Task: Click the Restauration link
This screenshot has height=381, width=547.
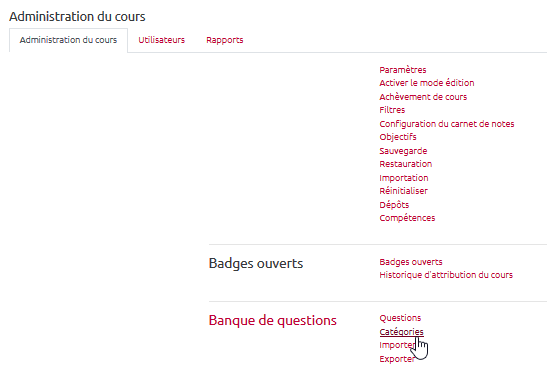Action: 405,164
